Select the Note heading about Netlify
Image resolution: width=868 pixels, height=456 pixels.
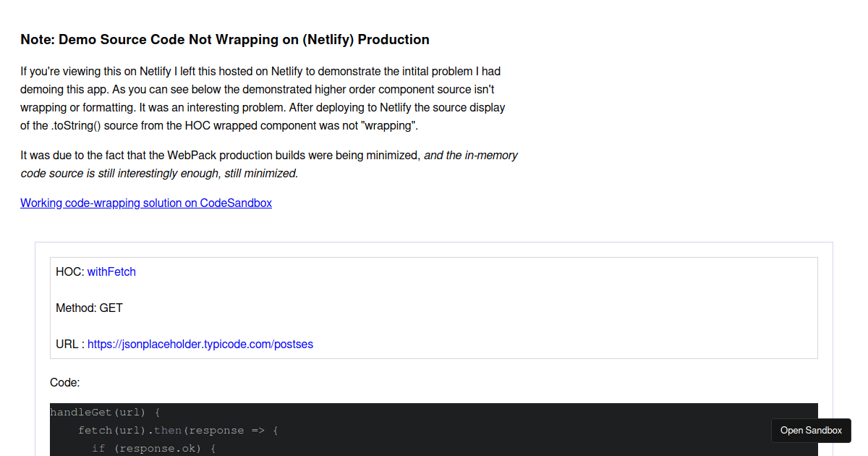pos(224,39)
